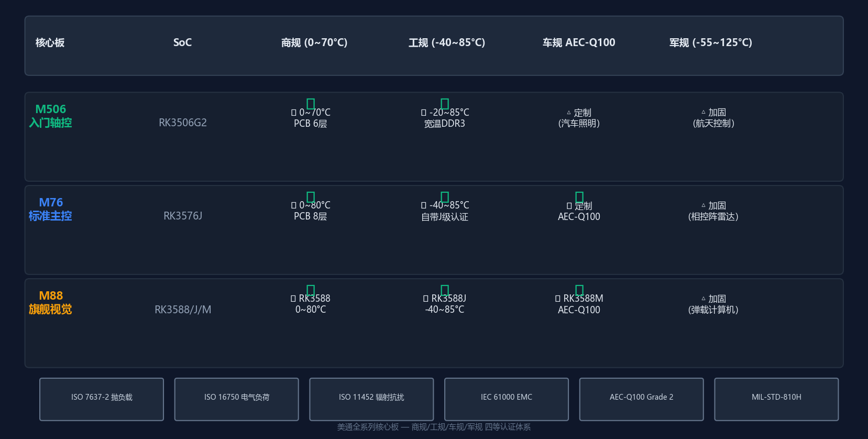The image size is (868, 439).
Task: Click the "宽温DDR3" text
Action: coord(445,124)
